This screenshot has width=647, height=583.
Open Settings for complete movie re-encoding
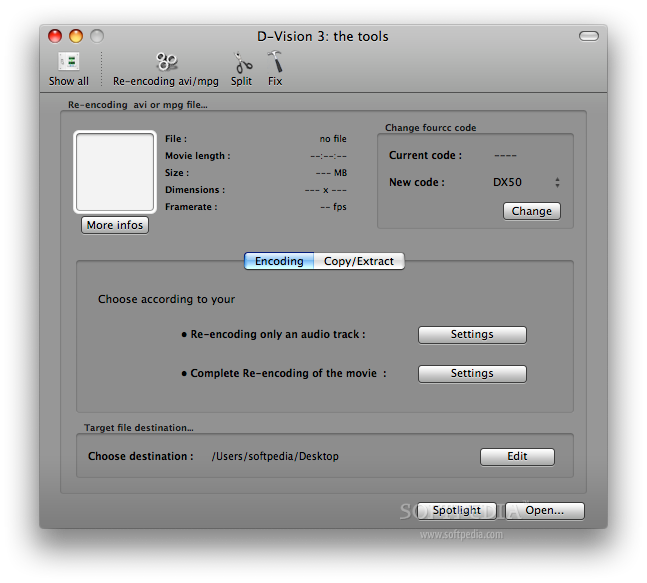(x=472, y=373)
